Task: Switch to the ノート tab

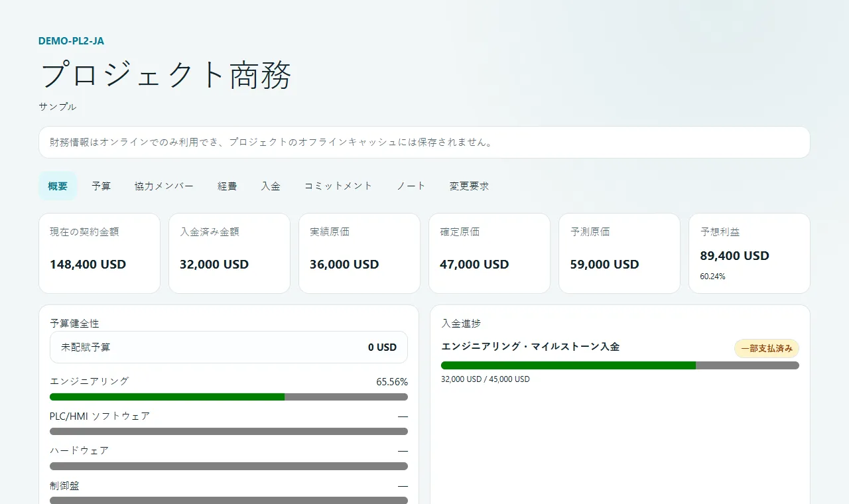Action: click(x=411, y=186)
